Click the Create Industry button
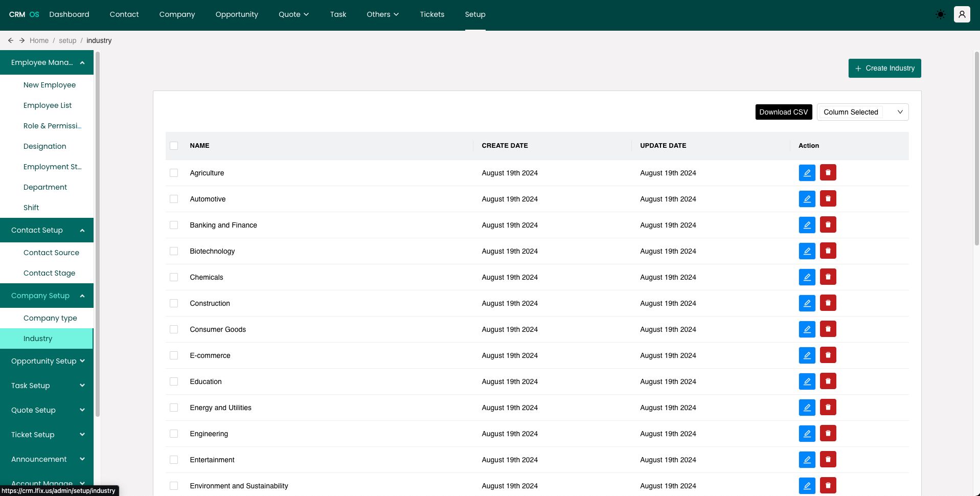The width and height of the screenshot is (980, 496). click(884, 68)
